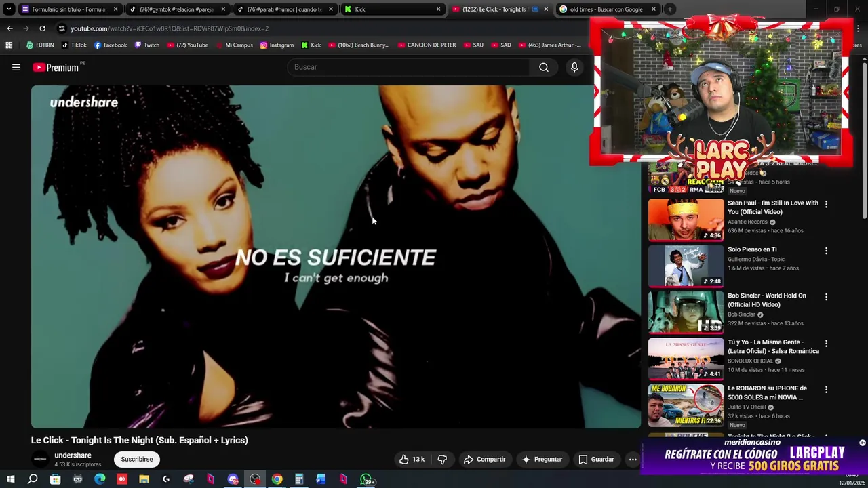Reload the current page

click(x=42, y=28)
